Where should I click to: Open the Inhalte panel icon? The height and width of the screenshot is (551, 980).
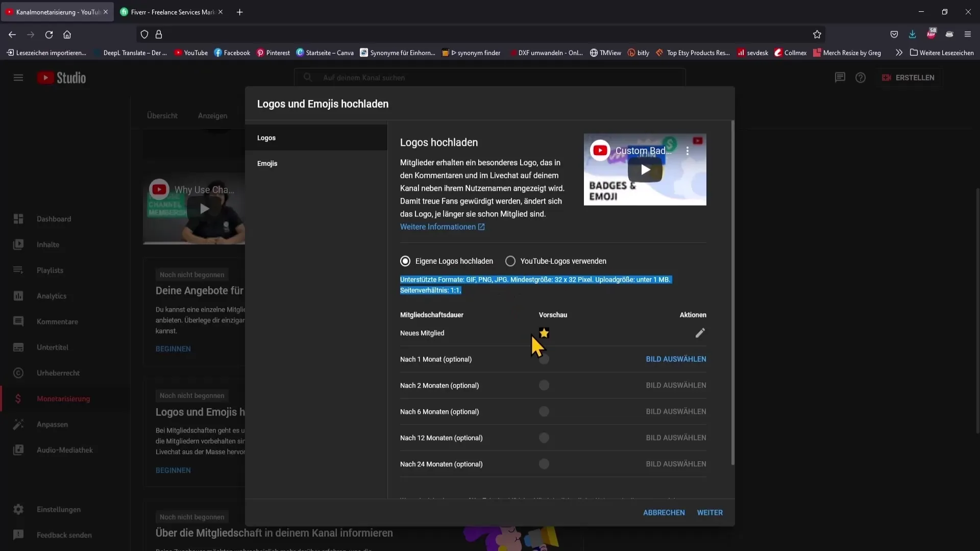click(18, 244)
